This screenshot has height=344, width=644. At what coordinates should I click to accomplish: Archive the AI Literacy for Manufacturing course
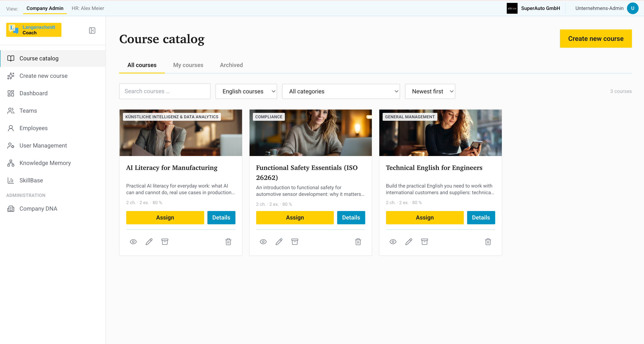165,242
